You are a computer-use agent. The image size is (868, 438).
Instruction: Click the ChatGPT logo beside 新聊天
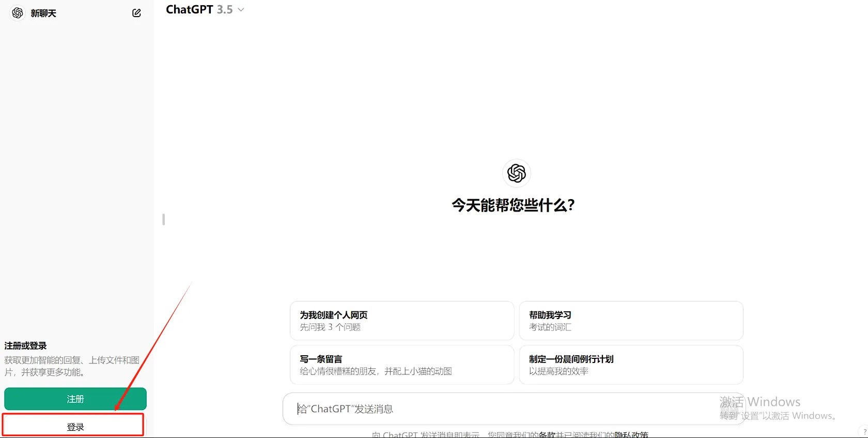[18, 13]
